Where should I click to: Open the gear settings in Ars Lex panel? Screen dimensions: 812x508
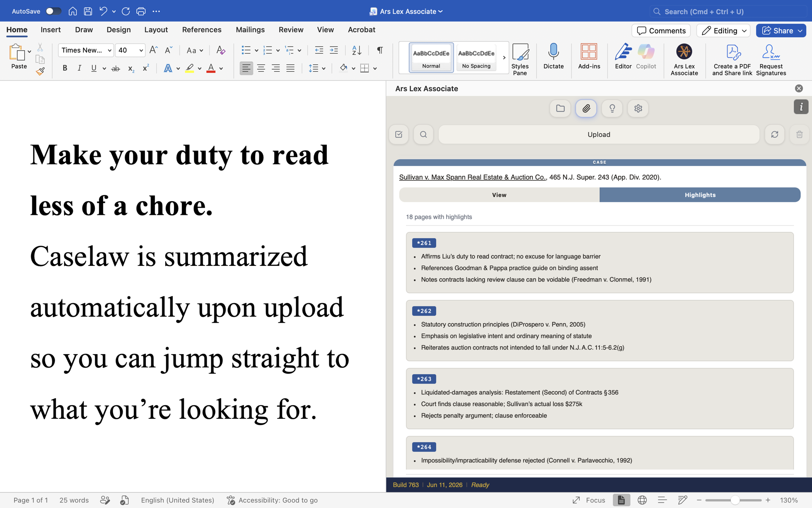[x=638, y=109]
